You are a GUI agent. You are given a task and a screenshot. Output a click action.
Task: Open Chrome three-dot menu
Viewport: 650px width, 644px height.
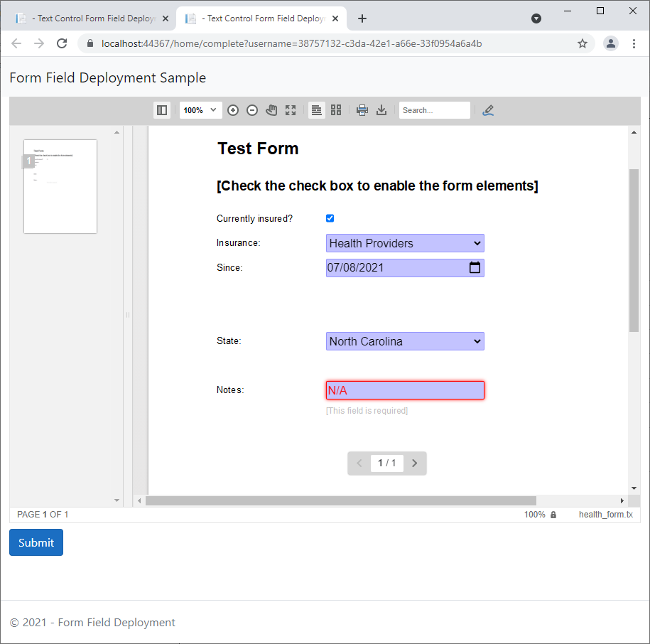(x=634, y=43)
